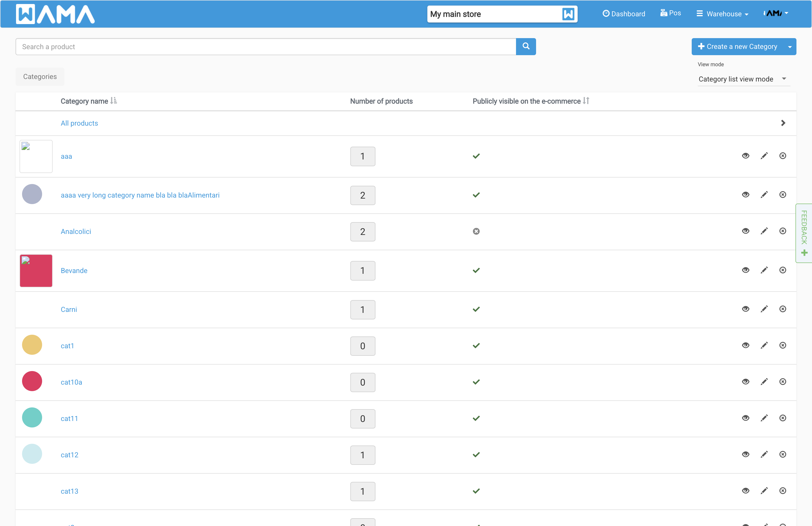
Task: Delete the aaa category
Action: click(x=783, y=156)
